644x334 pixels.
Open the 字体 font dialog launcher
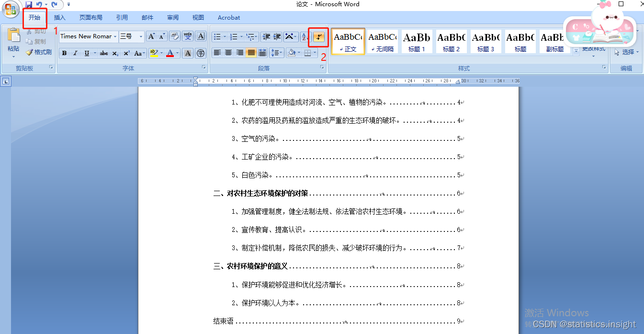[x=203, y=68]
